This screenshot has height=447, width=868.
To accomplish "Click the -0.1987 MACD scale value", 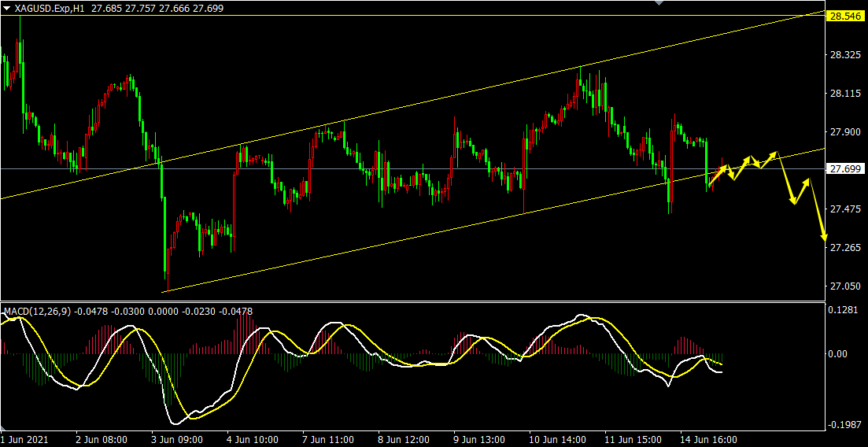I will coord(844,425).
